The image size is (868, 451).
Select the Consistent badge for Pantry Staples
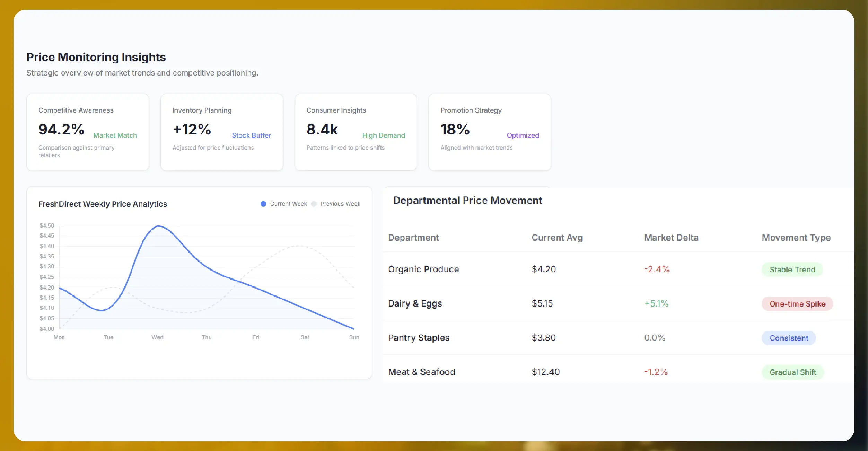click(x=789, y=338)
